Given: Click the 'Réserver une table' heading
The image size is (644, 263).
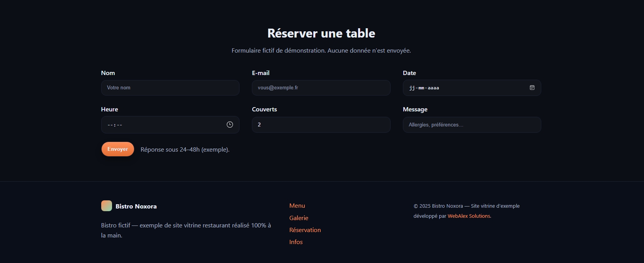Looking at the screenshot, I should [x=321, y=33].
